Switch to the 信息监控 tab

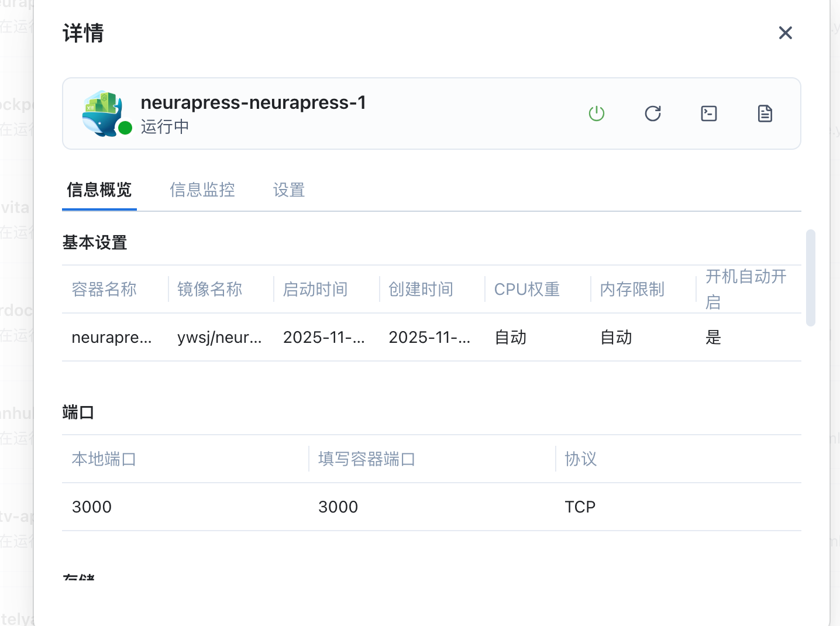(202, 190)
